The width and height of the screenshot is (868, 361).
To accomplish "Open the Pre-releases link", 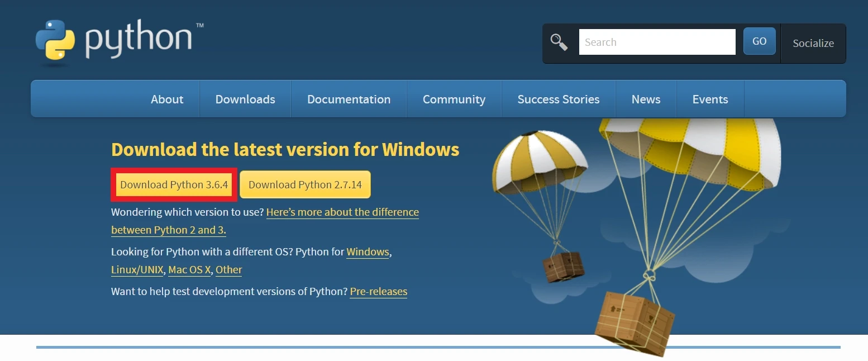I will (x=378, y=292).
